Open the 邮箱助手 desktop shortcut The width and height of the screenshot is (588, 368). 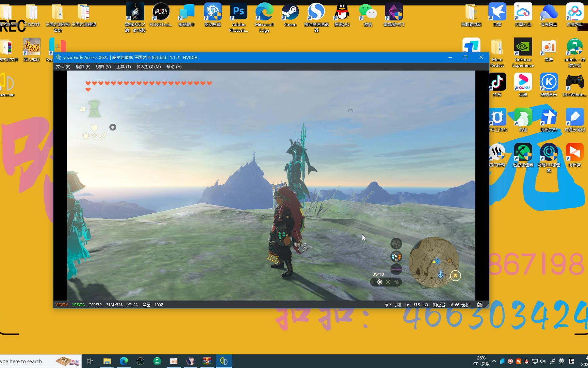tap(187, 15)
